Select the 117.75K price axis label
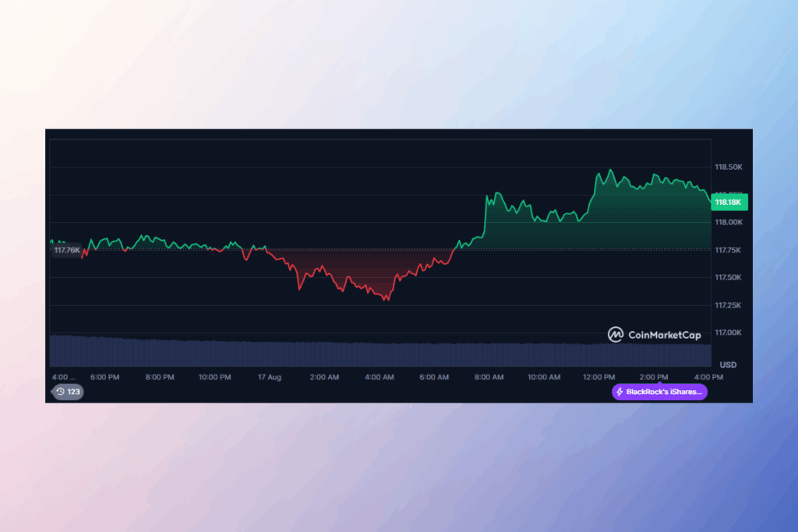The image size is (798, 532). [728, 250]
